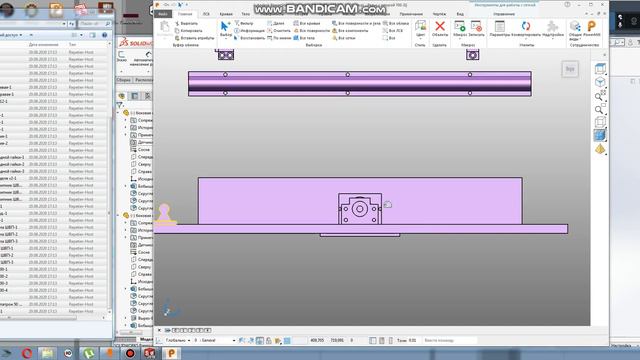The width and height of the screenshot is (640, 360).
Task: Switch to the Управление ribbon tab
Action: click(504, 14)
